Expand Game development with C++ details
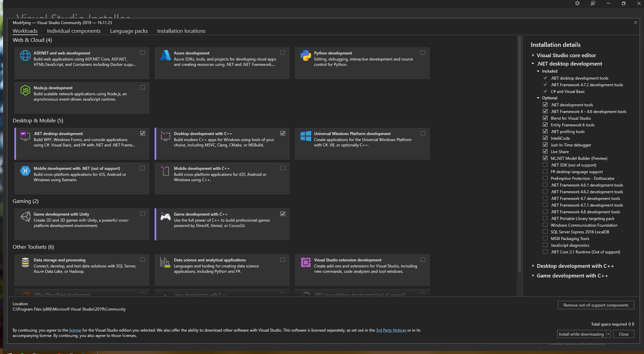Viewport: 644px width, 354px height. 533,276
